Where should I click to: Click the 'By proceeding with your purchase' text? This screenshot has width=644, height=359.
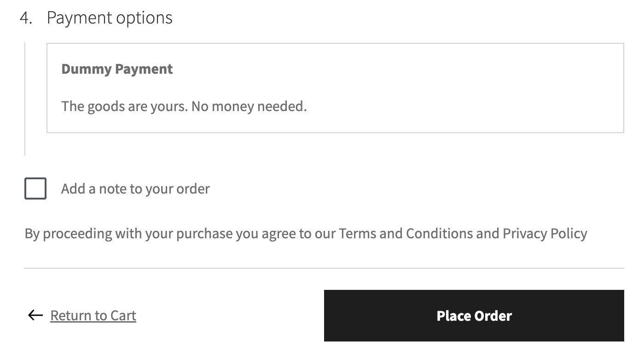tap(129, 234)
